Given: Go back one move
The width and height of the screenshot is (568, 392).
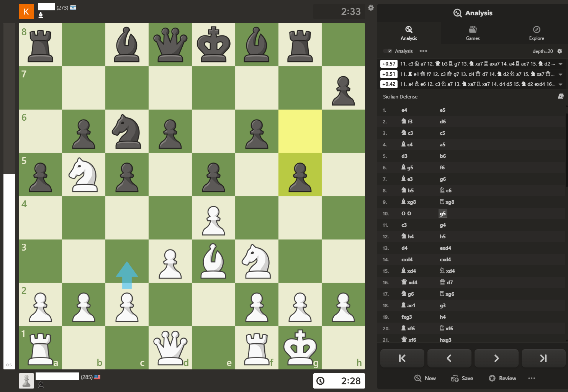Looking at the screenshot, I should click(x=449, y=358).
